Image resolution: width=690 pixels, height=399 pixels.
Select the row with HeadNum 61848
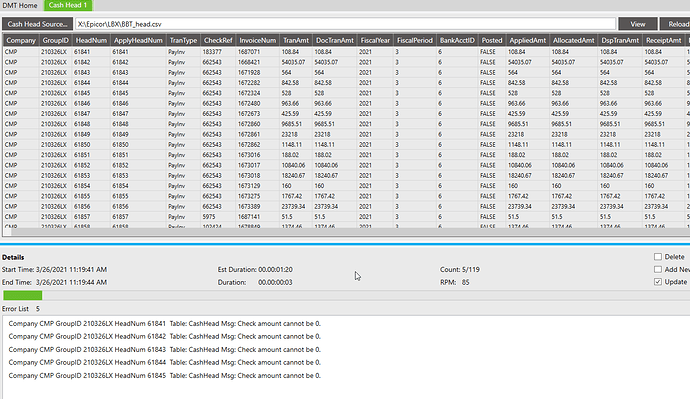click(x=346, y=124)
